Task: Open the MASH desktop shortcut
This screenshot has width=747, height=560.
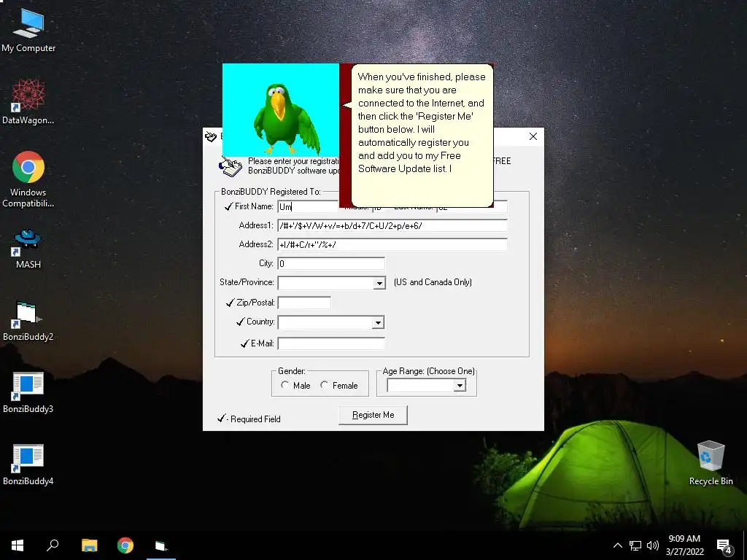Action: tap(28, 249)
